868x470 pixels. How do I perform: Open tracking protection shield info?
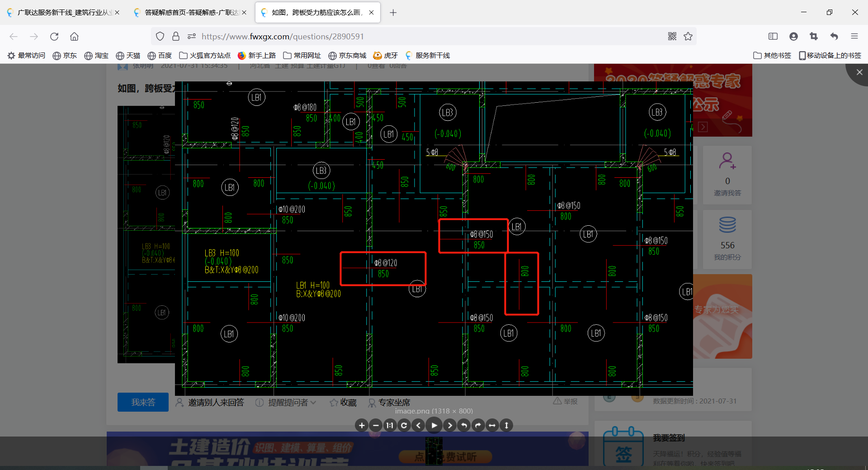click(160, 36)
